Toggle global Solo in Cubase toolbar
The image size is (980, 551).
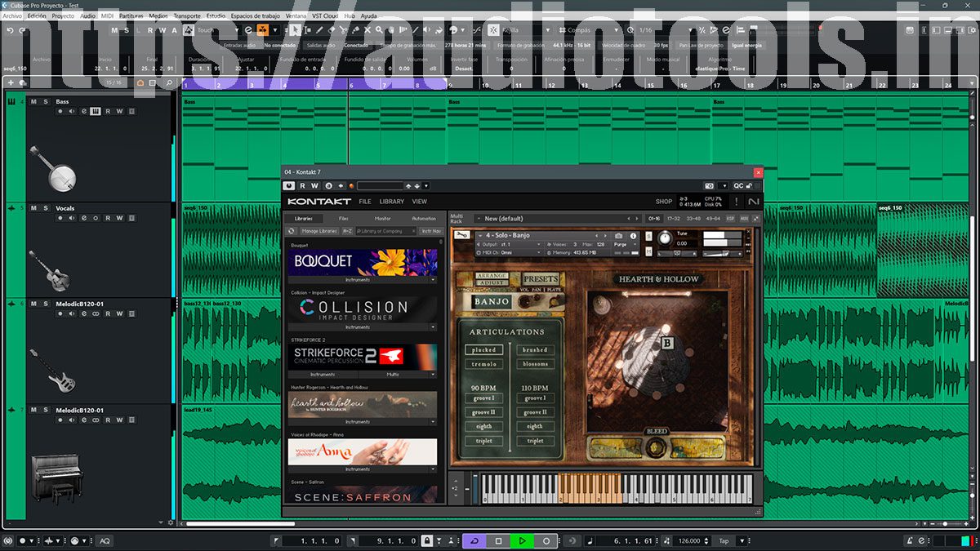[x=127, y=30]
